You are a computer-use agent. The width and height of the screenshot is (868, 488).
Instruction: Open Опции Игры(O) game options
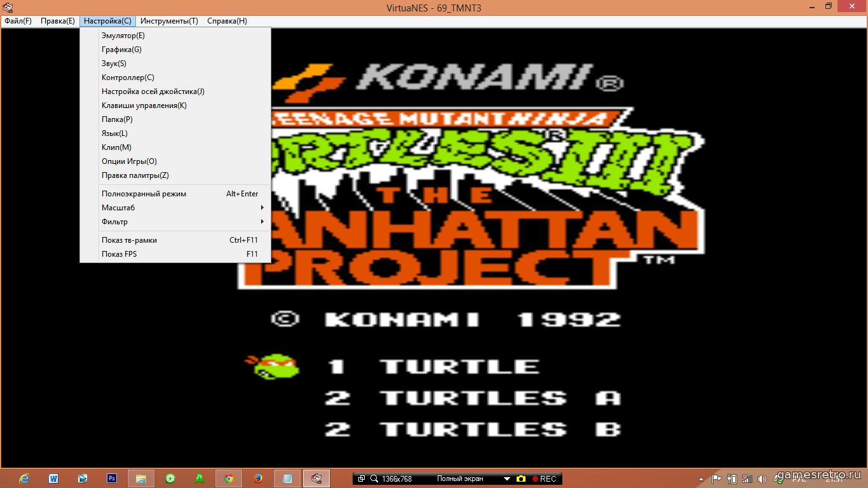pos(175,161)
